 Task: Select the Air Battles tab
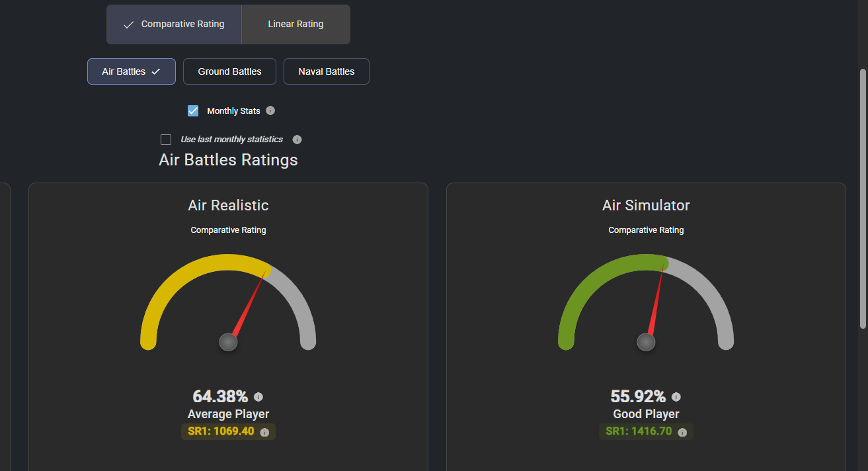[132, 71]
